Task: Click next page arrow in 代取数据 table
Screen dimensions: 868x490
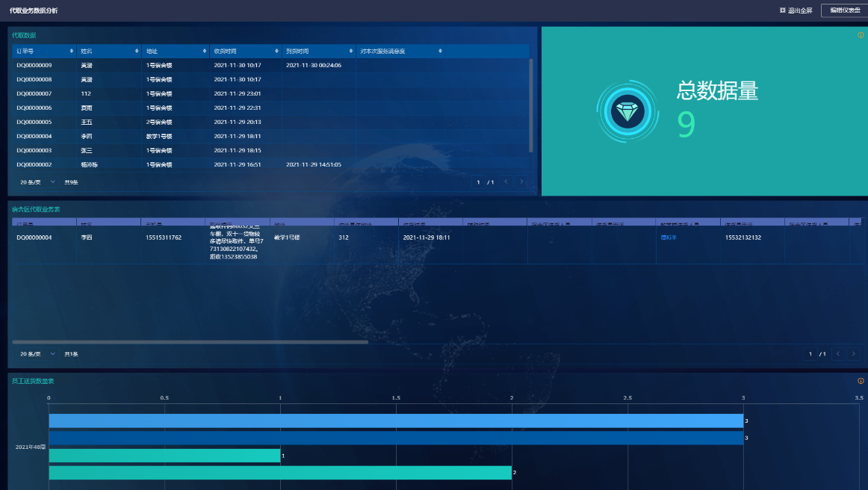Action: [x=521, y=182]
